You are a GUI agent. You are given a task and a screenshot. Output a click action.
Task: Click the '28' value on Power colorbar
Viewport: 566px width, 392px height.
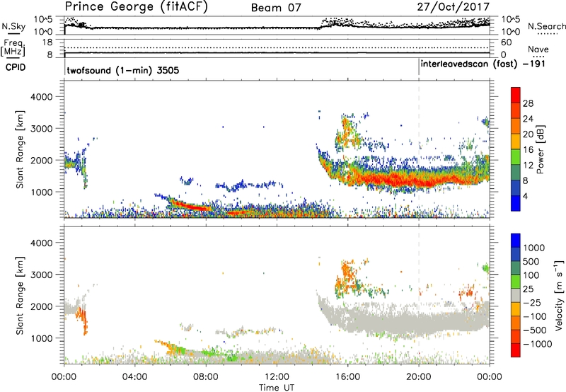click(x=528, y=103)
